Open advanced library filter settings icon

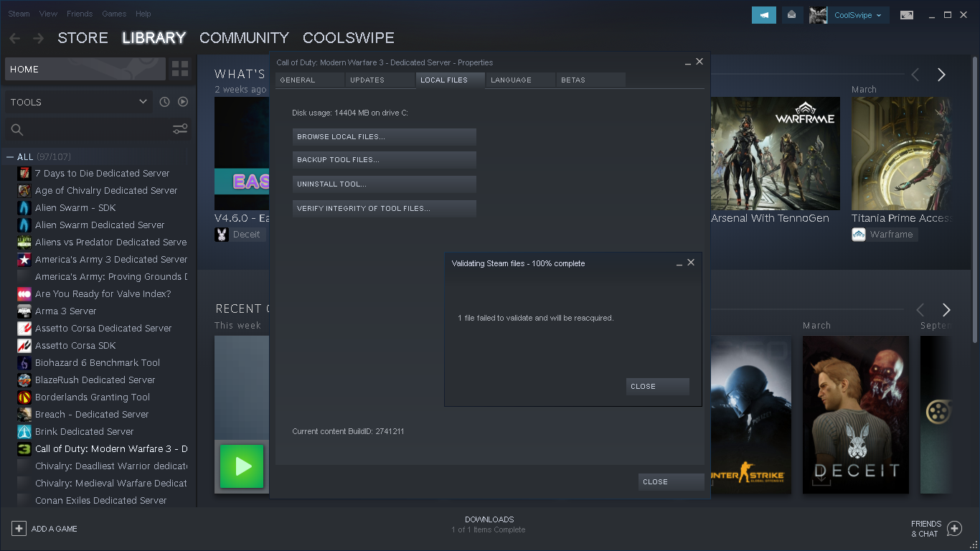coord(180,129)
